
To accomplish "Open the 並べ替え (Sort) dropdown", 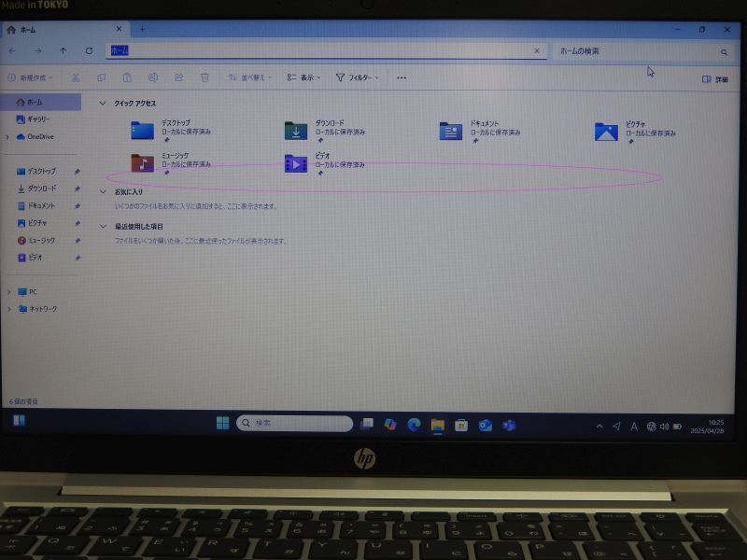I will click(x=250, y=77).
